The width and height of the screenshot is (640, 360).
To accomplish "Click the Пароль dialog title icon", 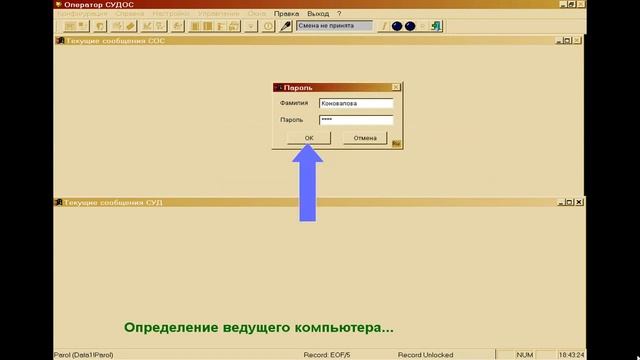I will click(278, 87).
